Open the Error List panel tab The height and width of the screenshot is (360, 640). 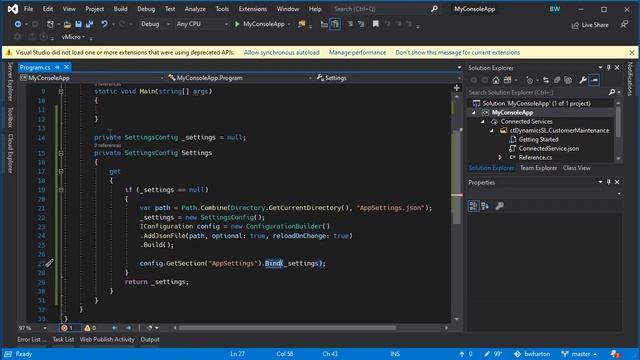click(32, 339)
